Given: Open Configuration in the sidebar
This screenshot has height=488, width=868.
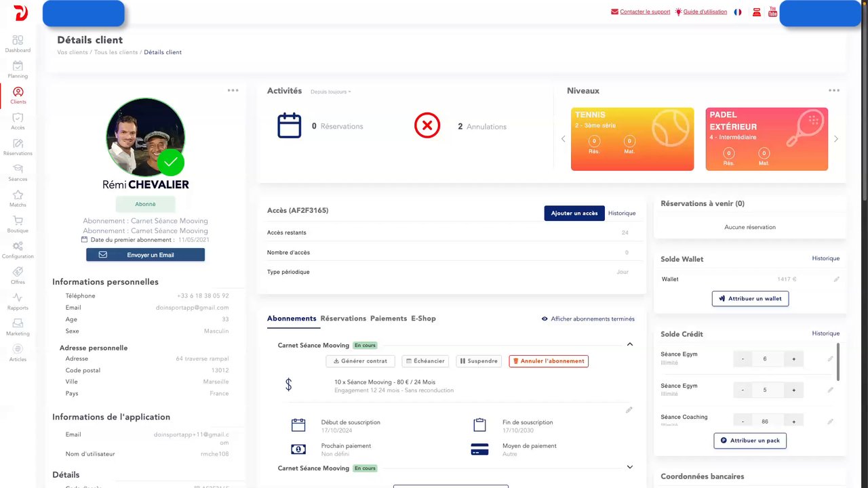Looking at the screenshot, I should point(18,250).
